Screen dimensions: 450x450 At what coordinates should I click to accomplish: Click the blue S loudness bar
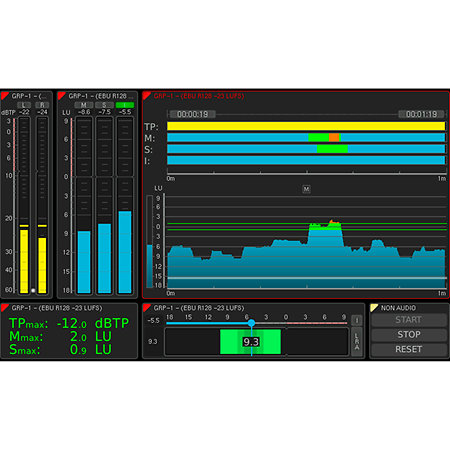click(104, 258)
